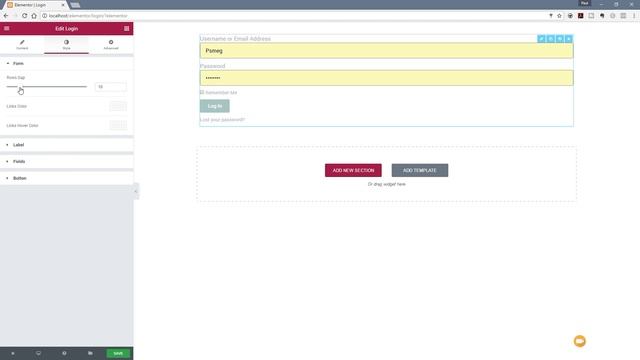Collapse the Elementor side panel handle
Screen dimensions: 640x360
[x=136, y=191]
